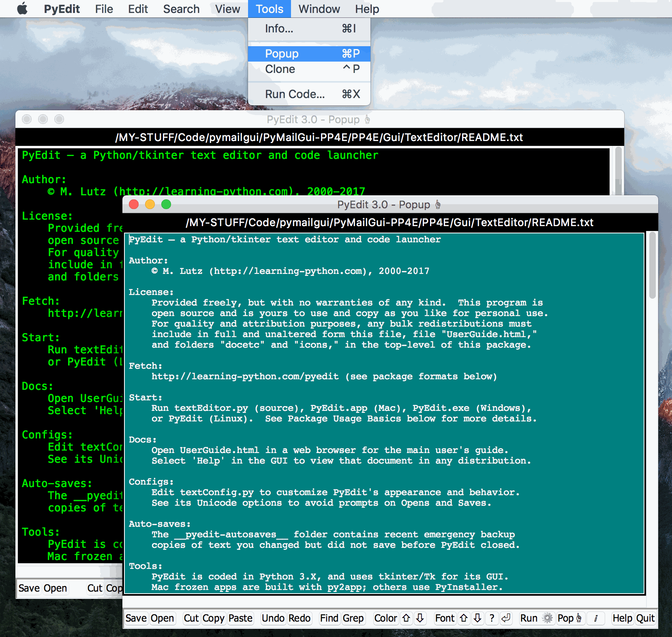Click the front teal window's scrollbar thumb

[652, 265]
